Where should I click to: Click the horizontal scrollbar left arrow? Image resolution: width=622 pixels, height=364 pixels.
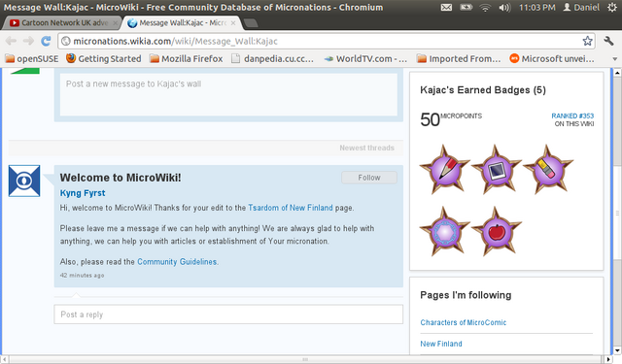(4, 360)
